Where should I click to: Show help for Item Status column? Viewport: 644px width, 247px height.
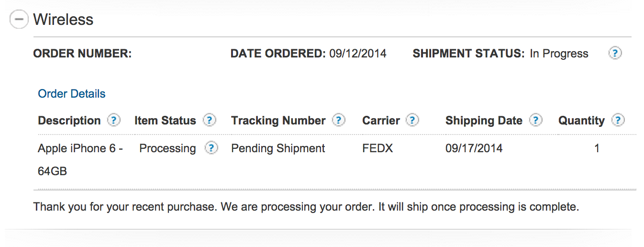(210, 120)
